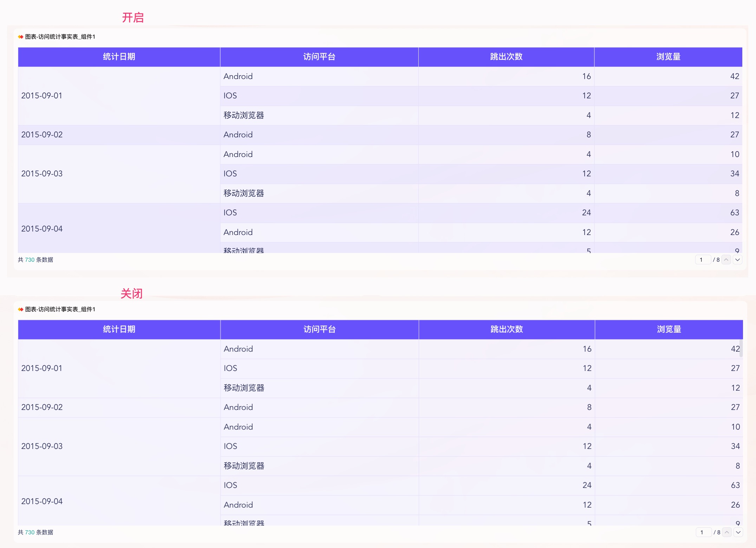The height and width of the screenshot is (548, 756).
Task: Click lower table 浏览量 value 34
Action: [x=735, y=446]
